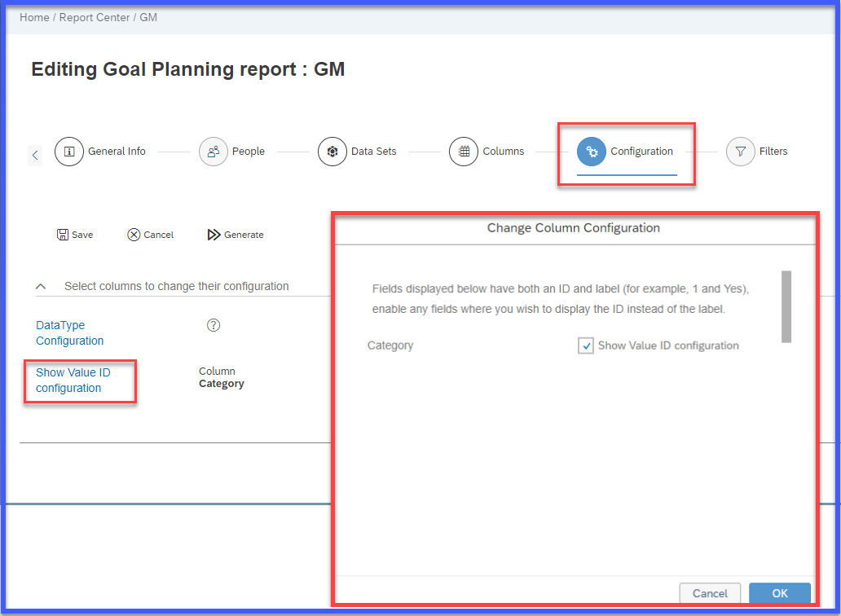
Task: Click 'Editing Goal Planning report : GM' title
Action: pos(187,70)
